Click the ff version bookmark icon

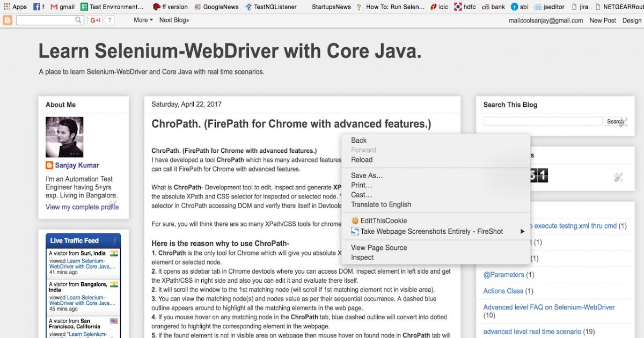coord(156,7)
